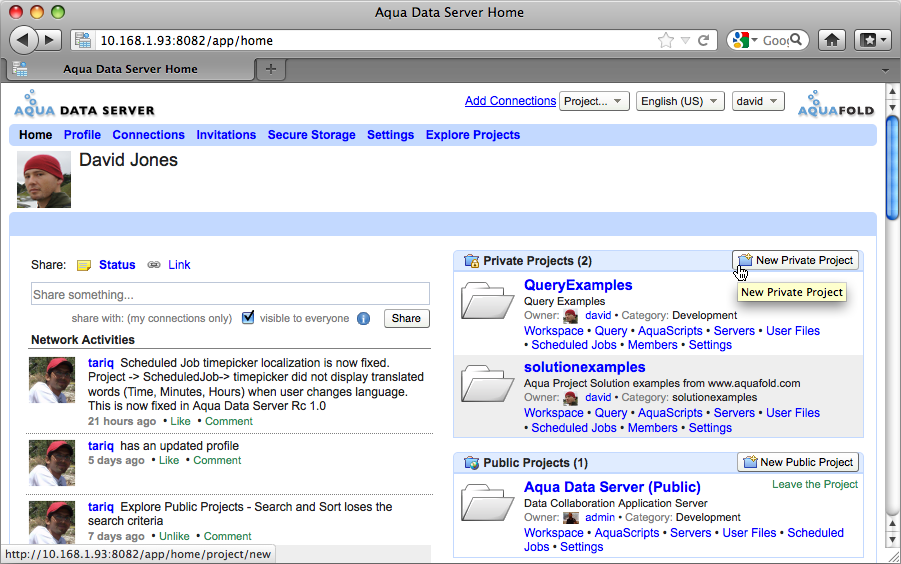The image size is (901, 564).
Task: Open the Project... dropdown
Action: pyautogui.click(x=594, y=101)
